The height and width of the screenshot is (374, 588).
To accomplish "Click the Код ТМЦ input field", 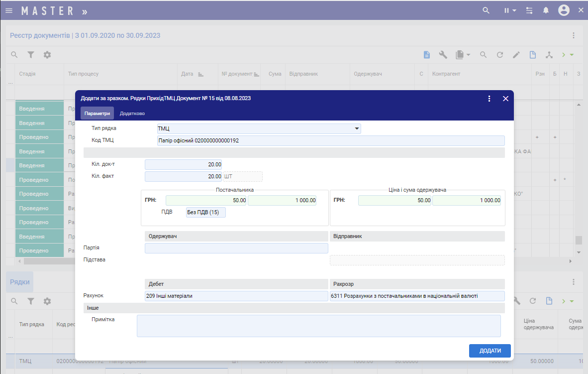I will coord(330,140).
